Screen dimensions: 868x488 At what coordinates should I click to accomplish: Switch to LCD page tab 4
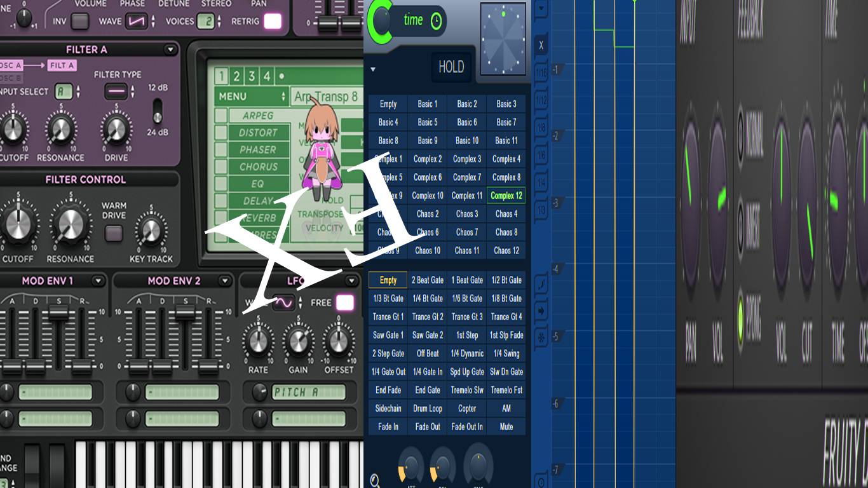point(267,77)
